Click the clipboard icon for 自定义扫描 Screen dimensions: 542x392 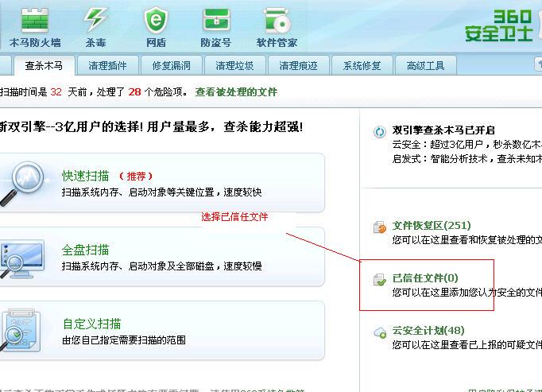21,331
